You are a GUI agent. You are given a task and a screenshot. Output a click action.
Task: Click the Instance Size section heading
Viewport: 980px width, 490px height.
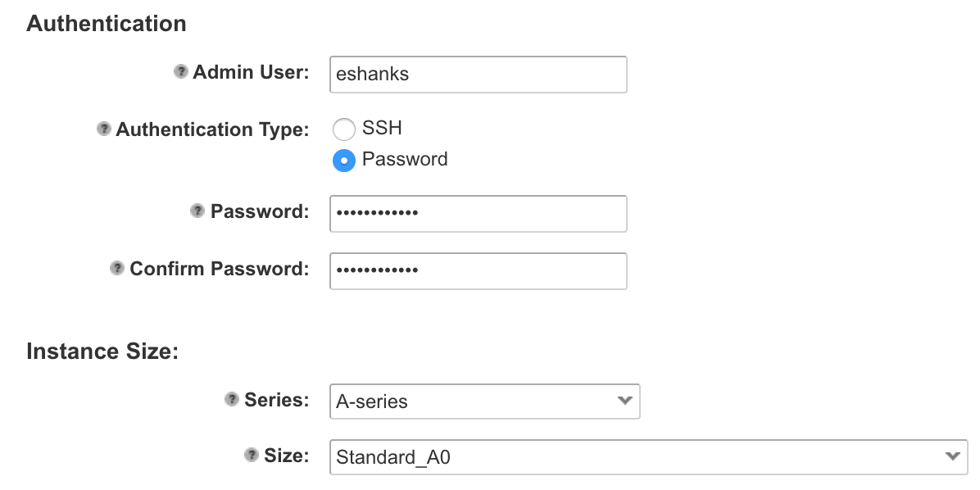pyautogui.click(x=102, y=352)
